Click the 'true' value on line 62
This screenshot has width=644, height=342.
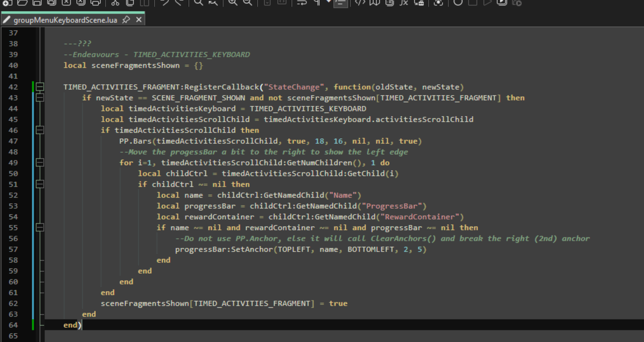pyautogui.click(x=338, y=303)
